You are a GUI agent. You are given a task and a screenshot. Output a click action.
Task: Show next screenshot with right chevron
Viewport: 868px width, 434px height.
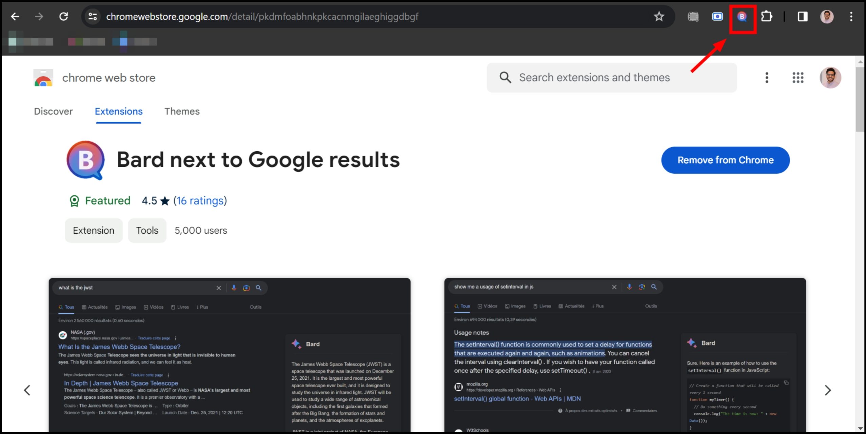point(828,390)
